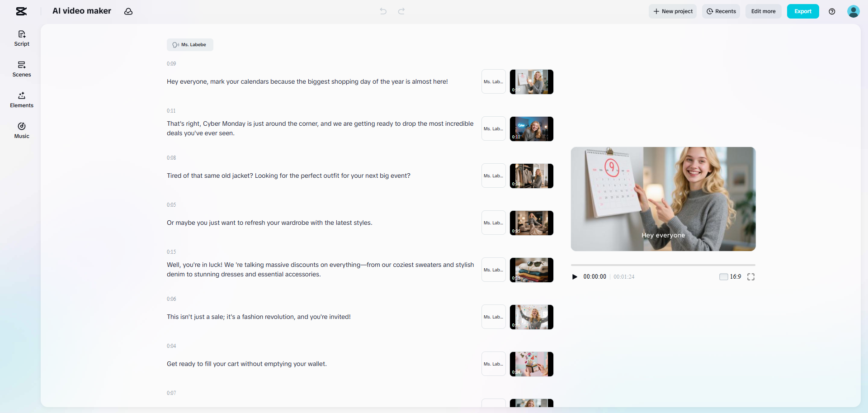The height and width of the screenshot is (413, 868).
Task: Open the user profile avatar
Action: [x=854, y=11]
